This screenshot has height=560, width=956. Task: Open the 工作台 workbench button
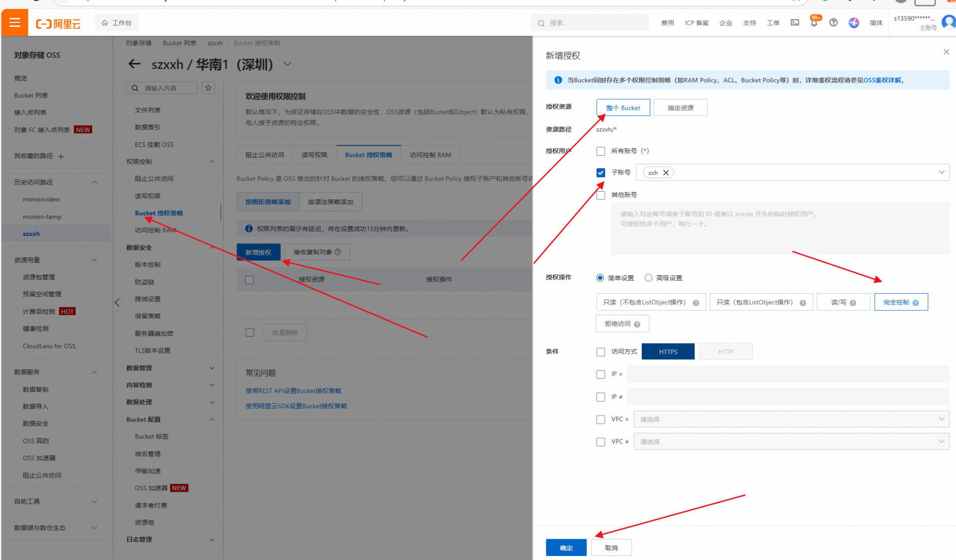[117, 23]
